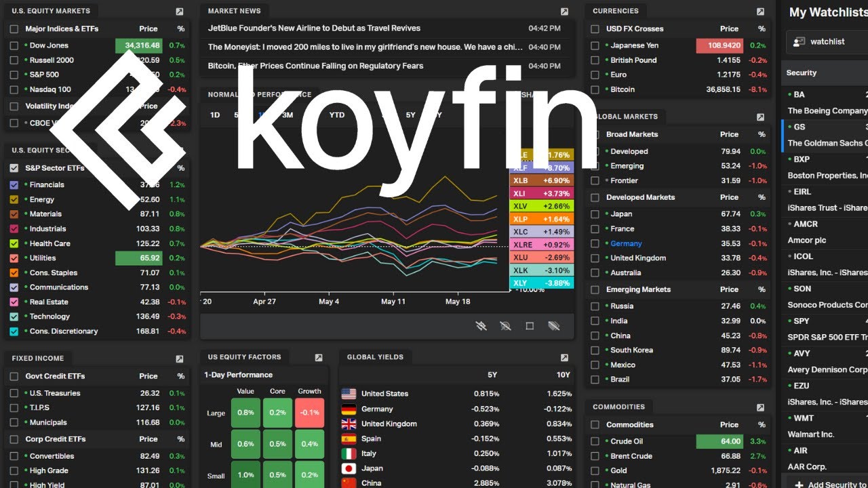
Task: Tick the Russell 2000 checkbox
Action: tap(14, 60)
